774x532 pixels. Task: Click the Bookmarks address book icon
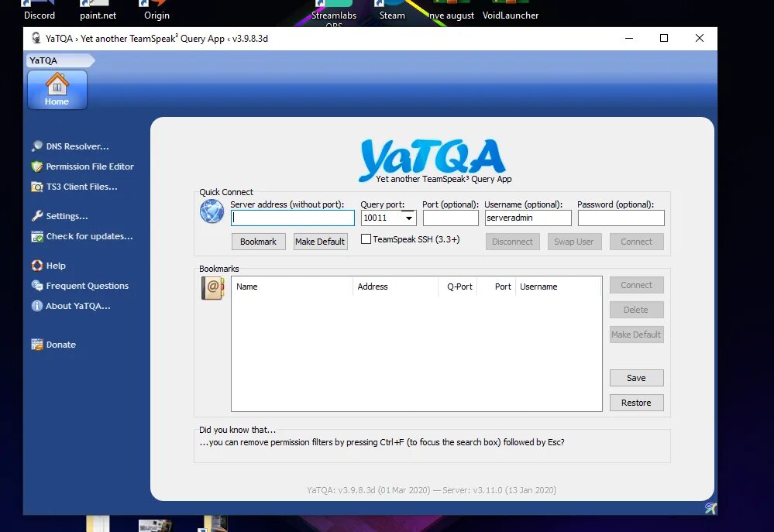click(x=213, y=288)
